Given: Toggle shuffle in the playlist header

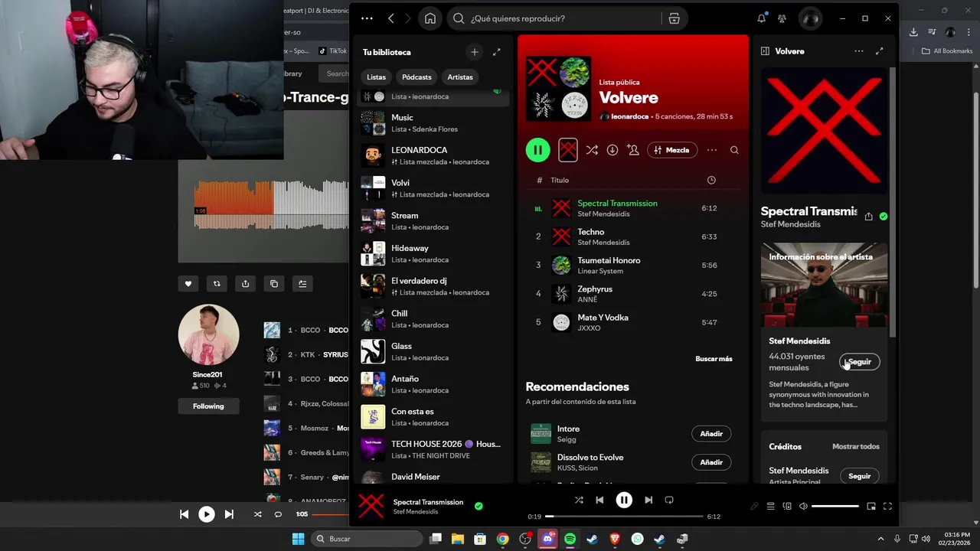Looking at the screenshot, I should [592, 150].
